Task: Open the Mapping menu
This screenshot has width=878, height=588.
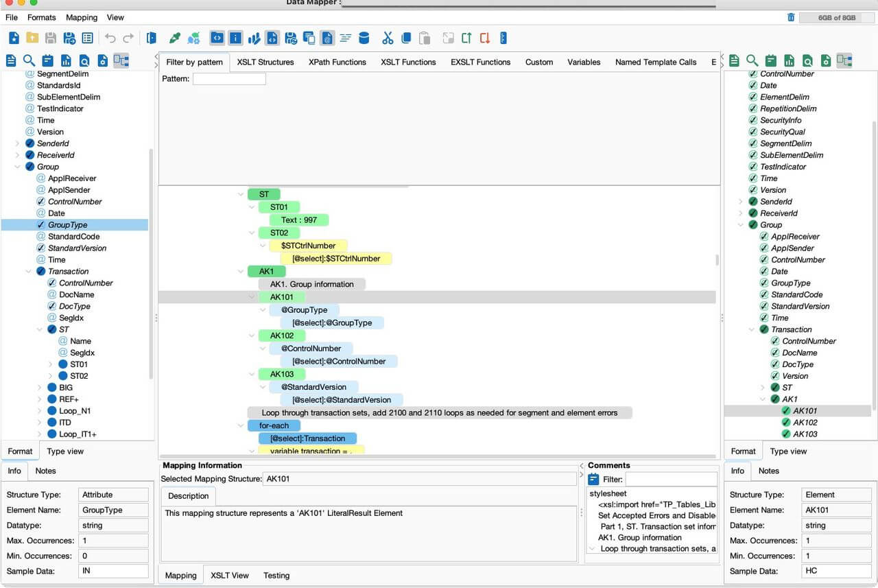Action: coord(82,17)
